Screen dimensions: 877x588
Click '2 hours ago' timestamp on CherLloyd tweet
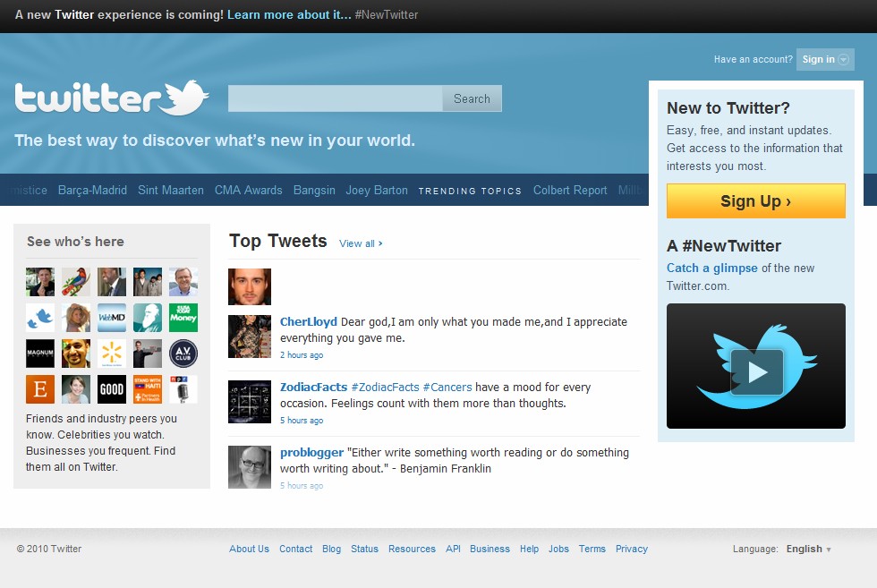pyautogui.click(x=302, y=354)
